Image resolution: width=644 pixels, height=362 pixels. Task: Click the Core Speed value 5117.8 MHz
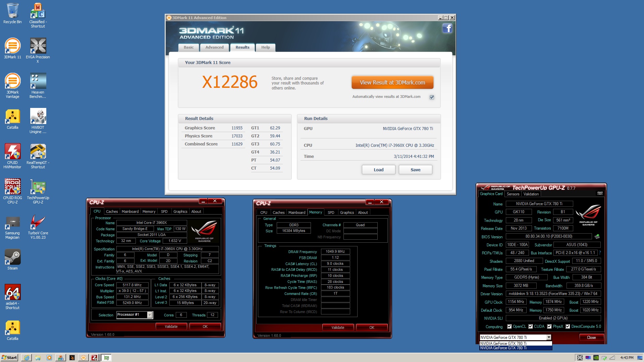click(x=132, y=285)
